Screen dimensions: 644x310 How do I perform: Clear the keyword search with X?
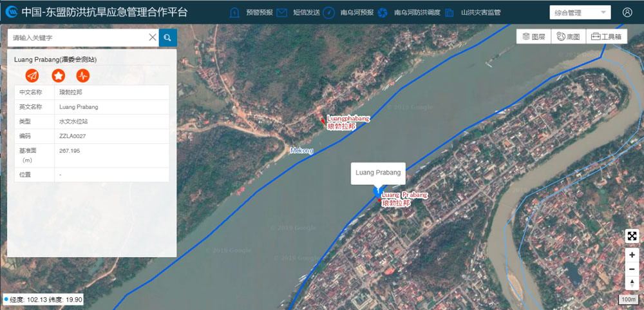point(153,37)
